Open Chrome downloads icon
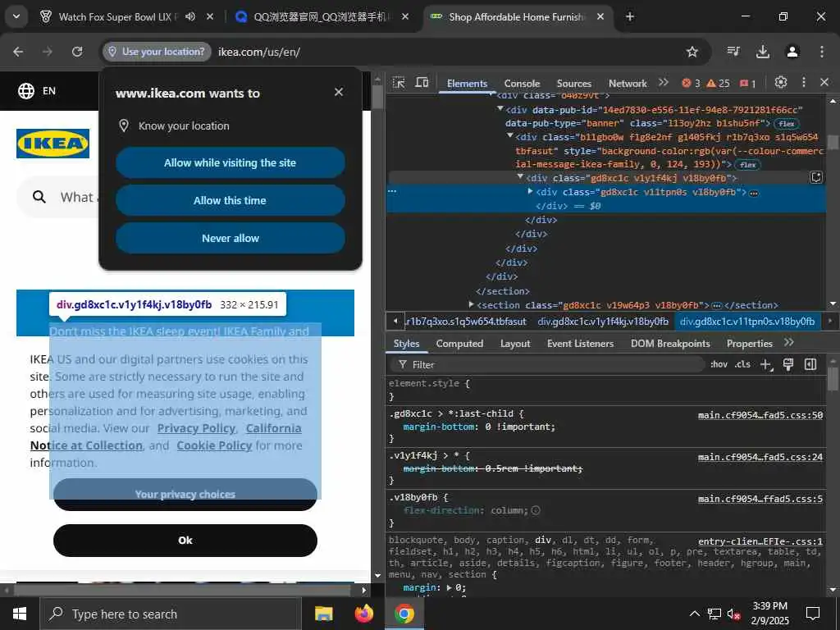The width and height of the screenshot is (840, 630). (762, 52)
